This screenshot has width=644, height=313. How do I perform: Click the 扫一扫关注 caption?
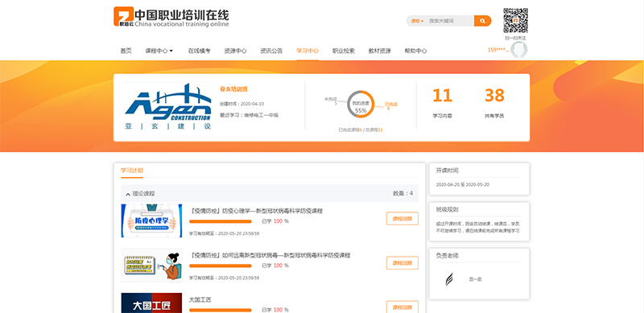click(x=515, y=38)
